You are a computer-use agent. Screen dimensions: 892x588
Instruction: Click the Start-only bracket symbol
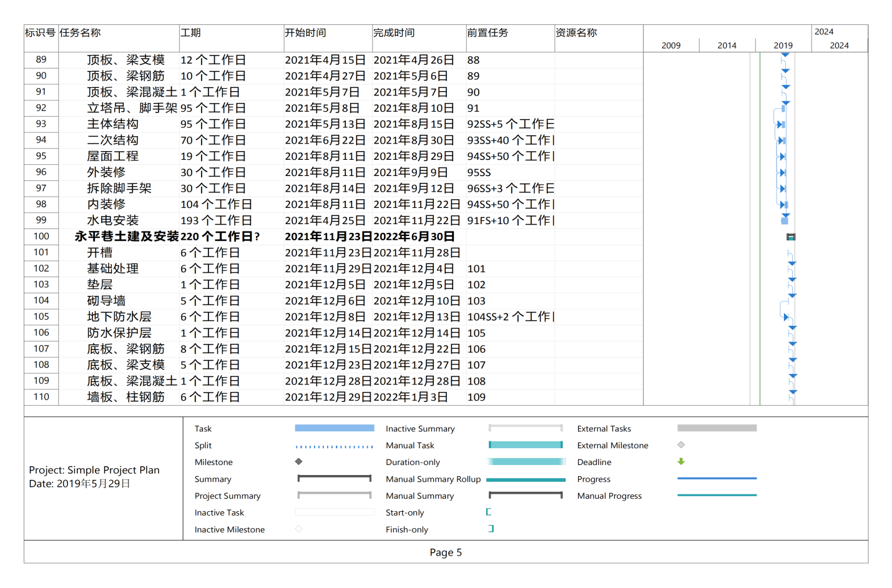489,512
